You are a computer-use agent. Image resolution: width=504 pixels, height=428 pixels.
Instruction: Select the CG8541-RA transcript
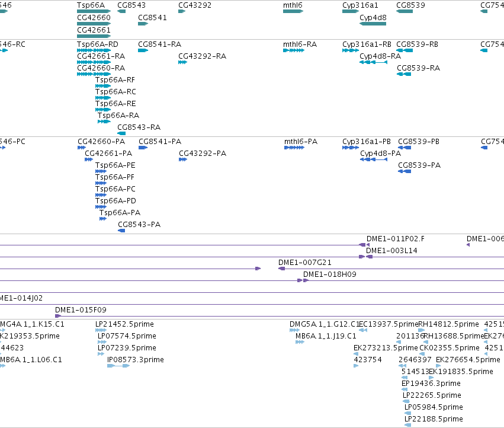tap(143, 50)
